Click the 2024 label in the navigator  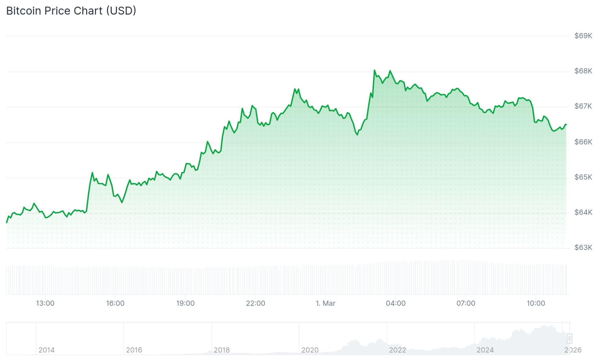pos(485,350)
